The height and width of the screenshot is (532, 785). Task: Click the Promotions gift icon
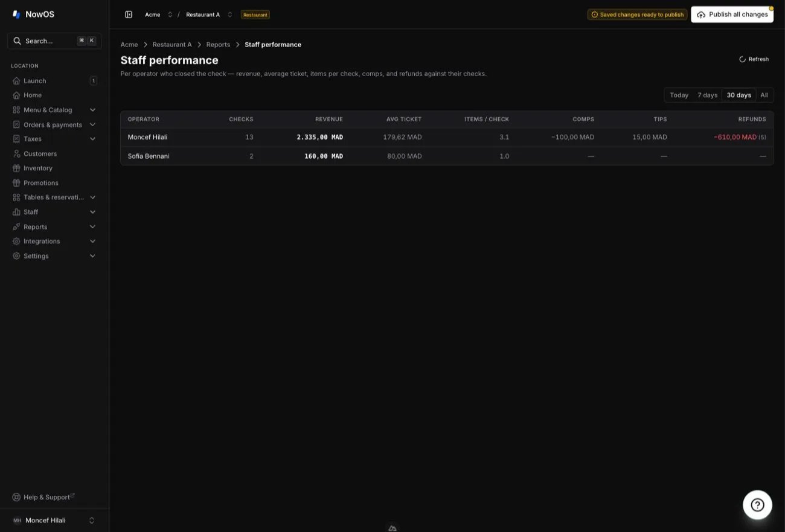16,183
